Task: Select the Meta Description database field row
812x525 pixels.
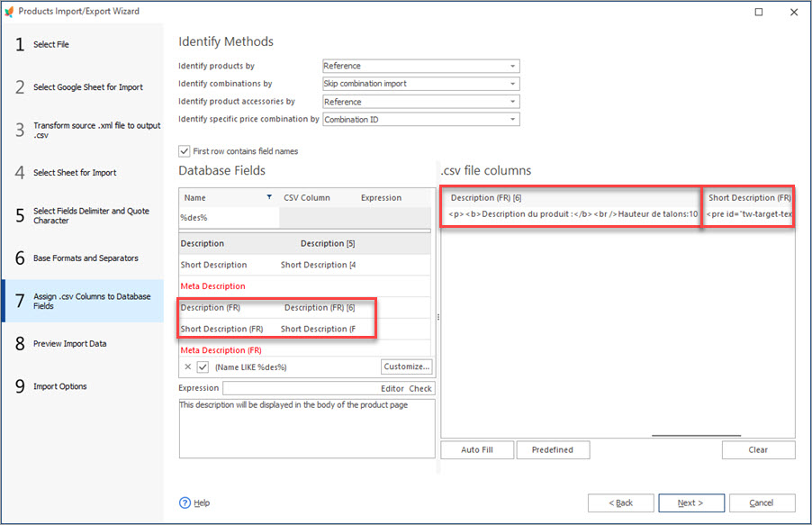Action: [304, 286]
